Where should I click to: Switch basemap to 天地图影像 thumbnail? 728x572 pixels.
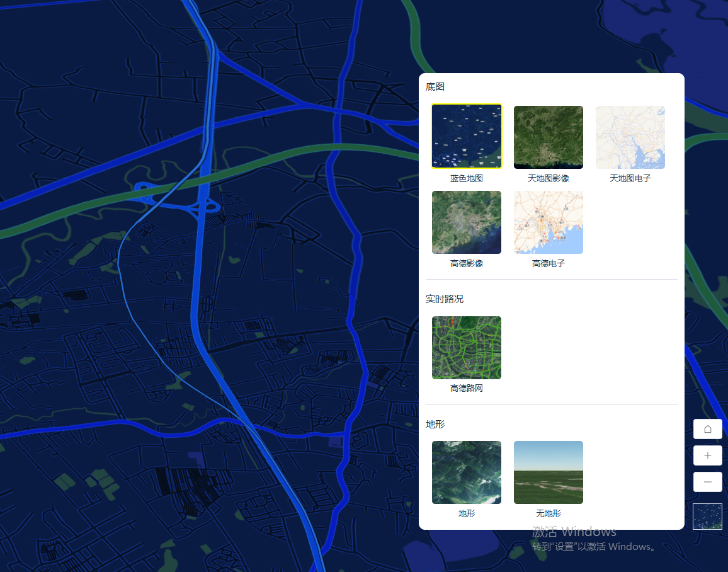point(549,137)
